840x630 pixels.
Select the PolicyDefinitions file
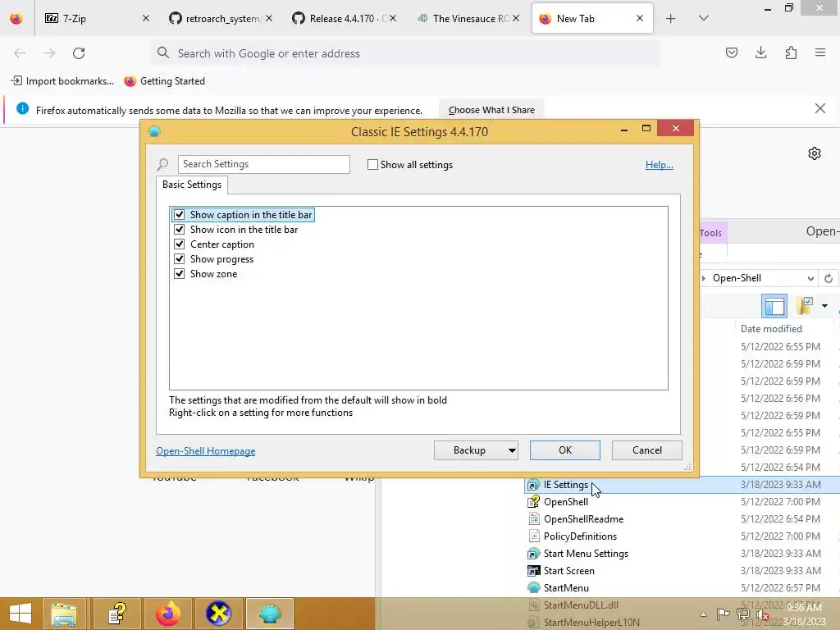pyautogui.click(x=580, y=536)
